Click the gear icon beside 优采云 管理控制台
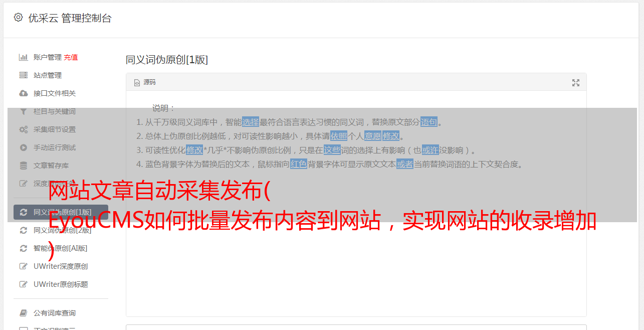The height and width of the screenshot is (330, 644). coord(18,18)
